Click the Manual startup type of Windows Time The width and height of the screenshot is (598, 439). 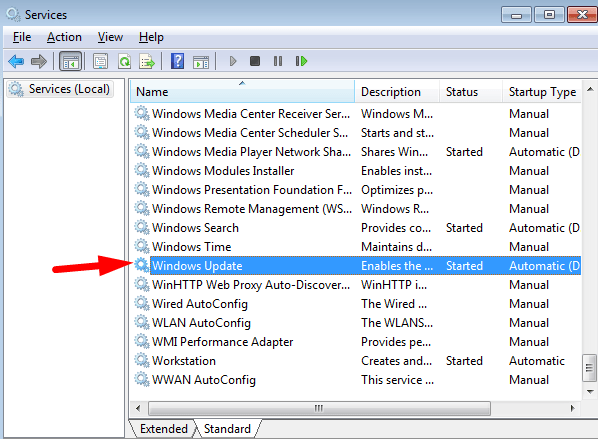click(x=529, y=247)
